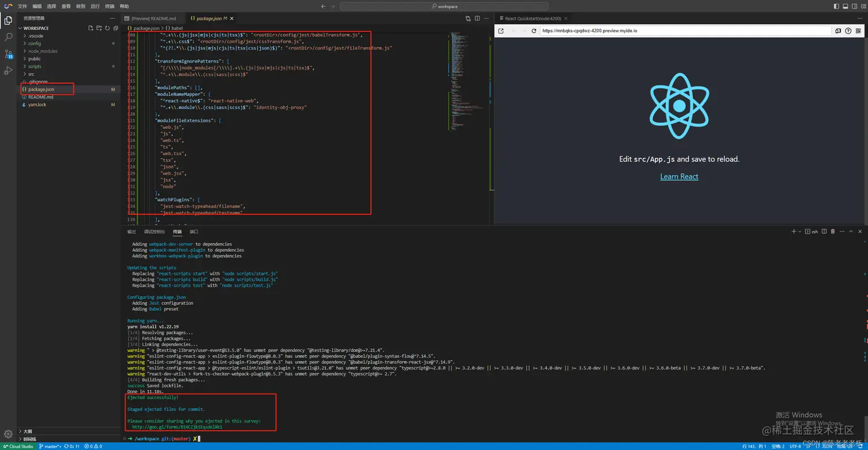Split the zsh terminal
The image size is (868, 450).
[x=824, y=232]
